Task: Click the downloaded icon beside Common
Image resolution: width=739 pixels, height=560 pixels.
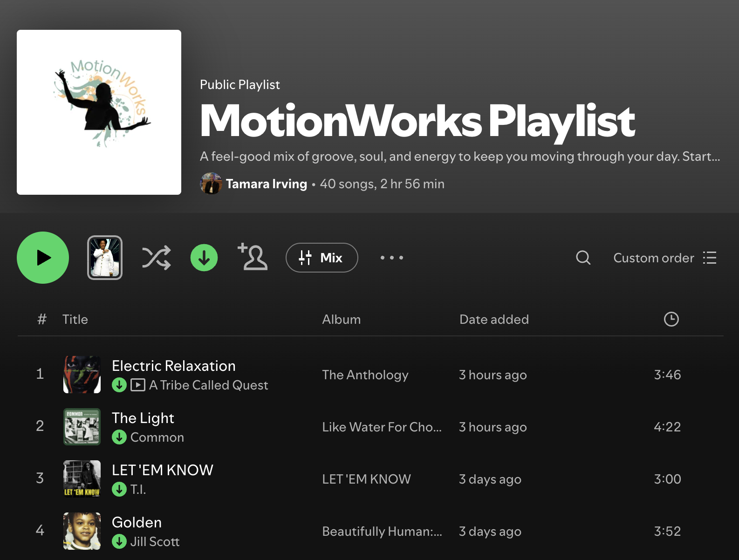Action: pos(119,437)
